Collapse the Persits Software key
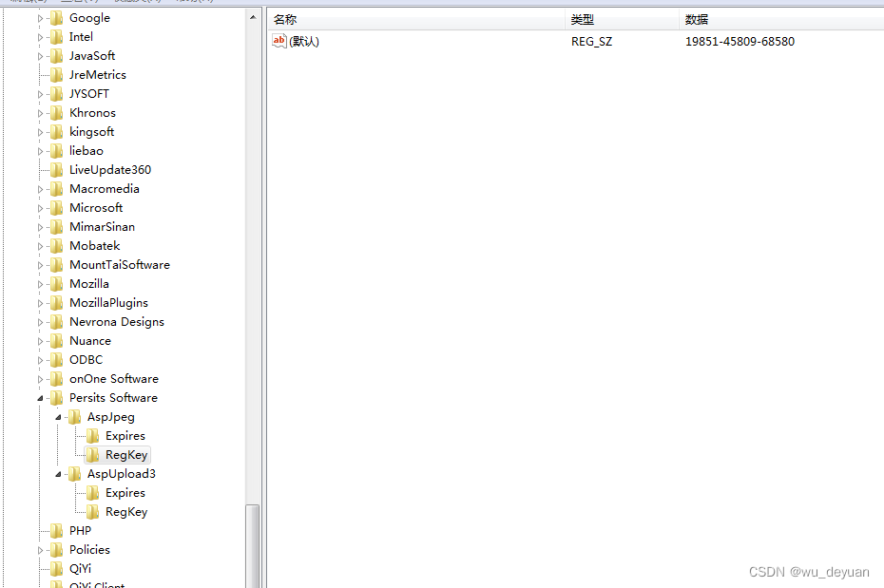884x588 pixels. [x=40, y=397]
